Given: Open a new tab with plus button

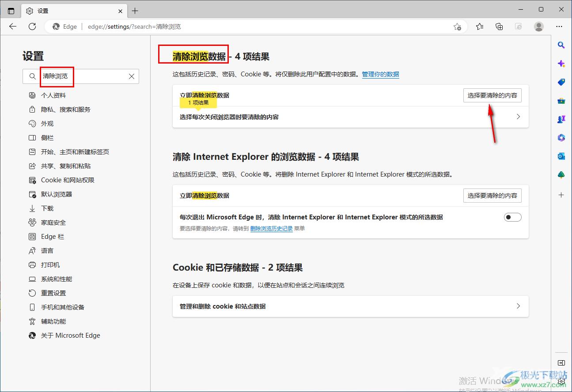Looking at the screenshot, I should pyautogui.click(x=135, y=11).
